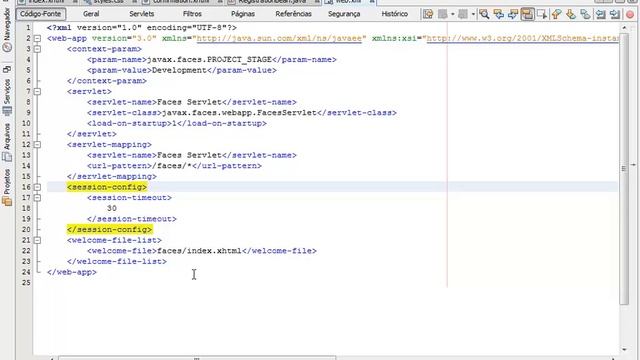The image size is (640, 360).
Task: Click the vertical scrollbar down arrow
Action: coord(624,349)
